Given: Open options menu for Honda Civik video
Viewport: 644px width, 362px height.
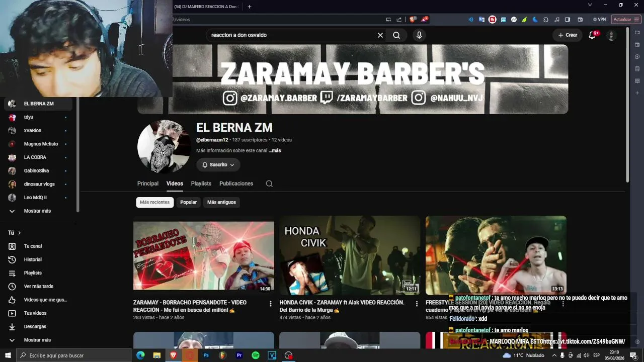Looking at the screenshot, I should click(x=417, y=304).
